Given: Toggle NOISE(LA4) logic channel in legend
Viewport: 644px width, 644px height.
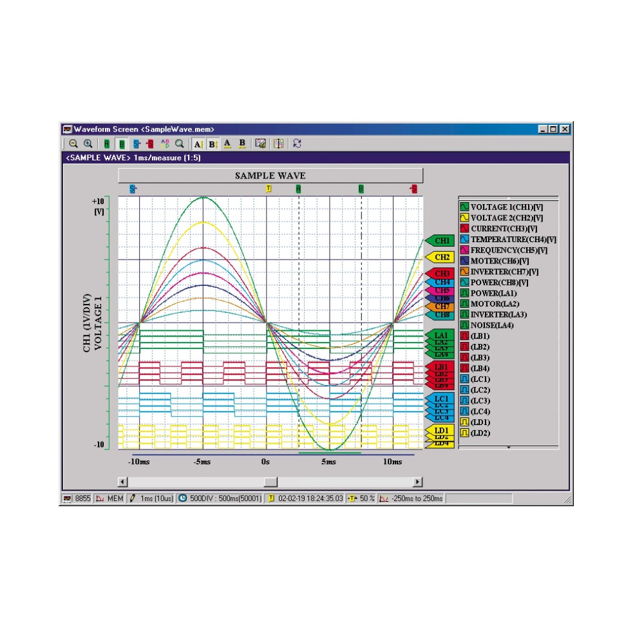Looking at the screenshot, I should pyautogui.click(x=464, y=325).
